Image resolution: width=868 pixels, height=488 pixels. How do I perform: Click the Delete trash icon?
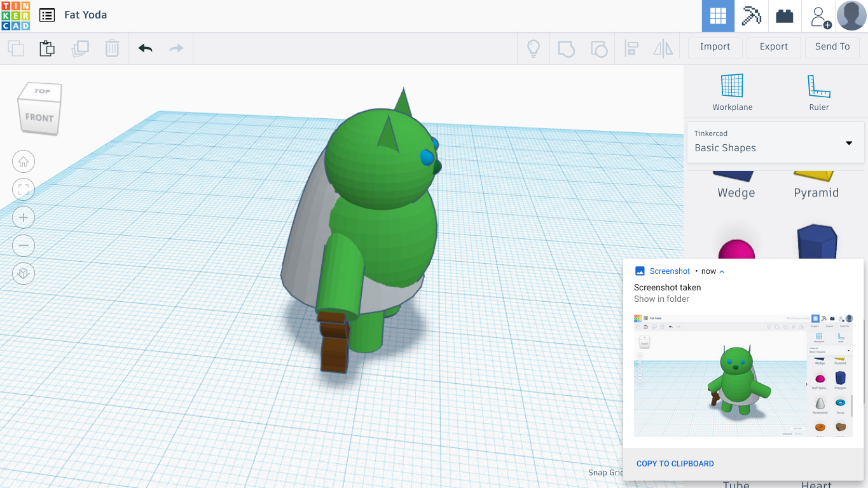[112, 48]
